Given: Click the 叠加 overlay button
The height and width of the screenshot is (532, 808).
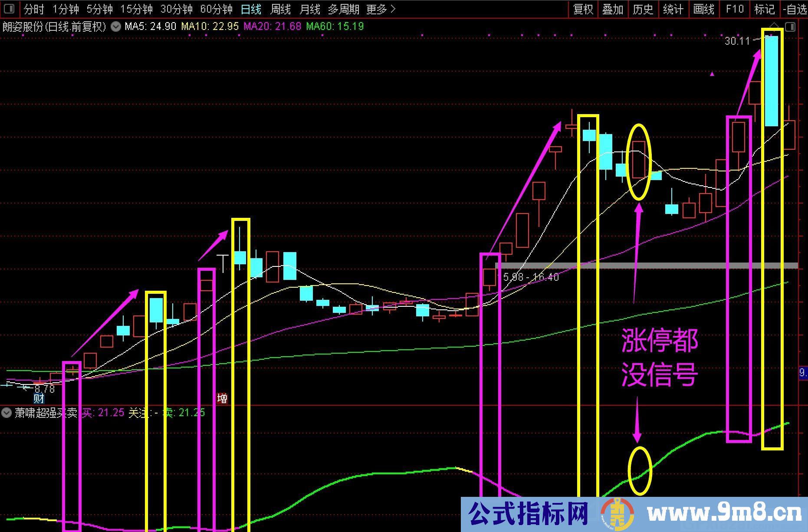Looking at the screenshot, I should pyautogui.click(x=613, y=9).
